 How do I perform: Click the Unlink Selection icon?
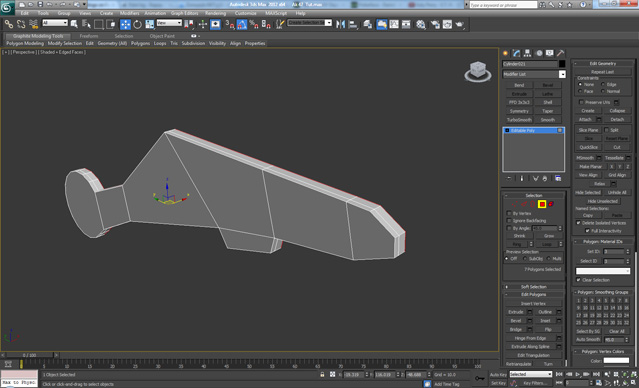coord(21,24)
